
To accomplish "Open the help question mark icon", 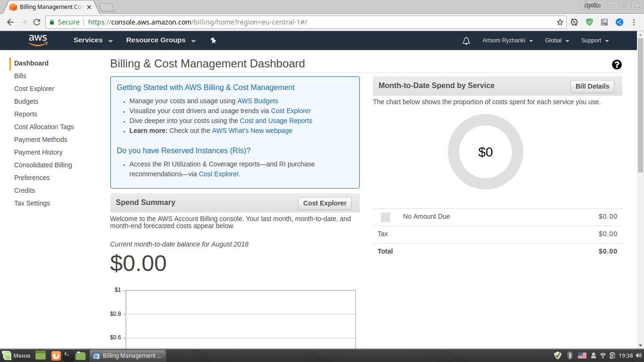I will tap(617, 65).
